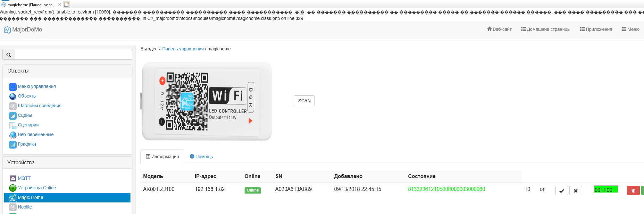Switch to the Помощь tab
The width and height of the screenshot is (644, 214).
click(201, 157)
